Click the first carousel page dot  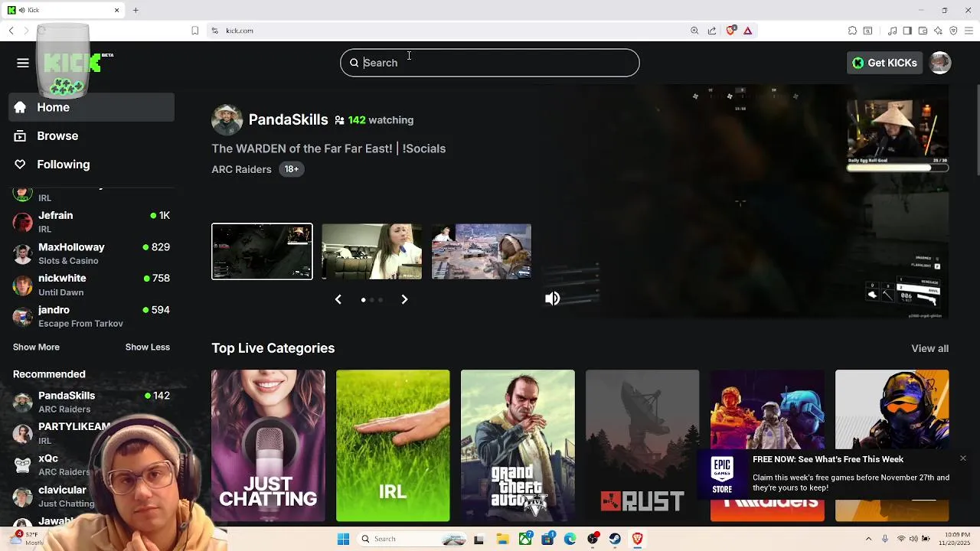(363, 300)
